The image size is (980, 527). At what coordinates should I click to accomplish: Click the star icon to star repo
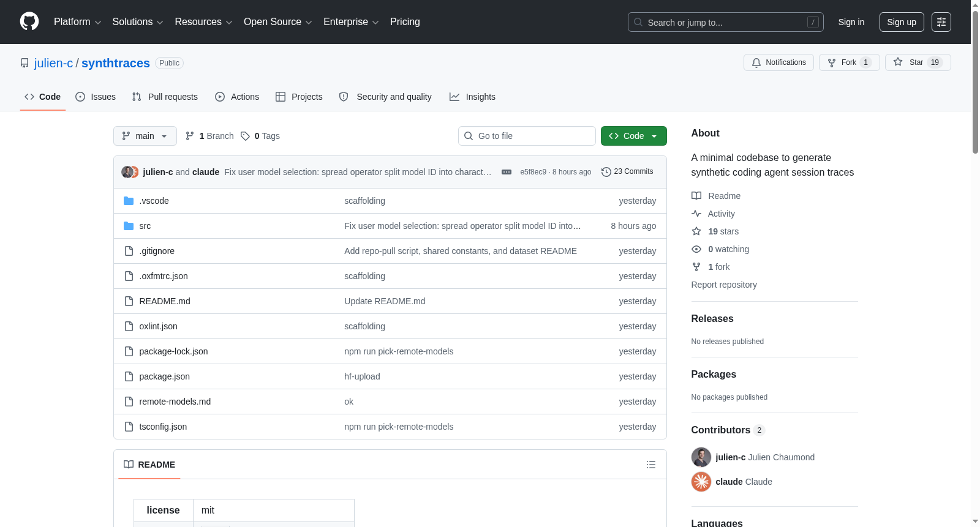898,62
